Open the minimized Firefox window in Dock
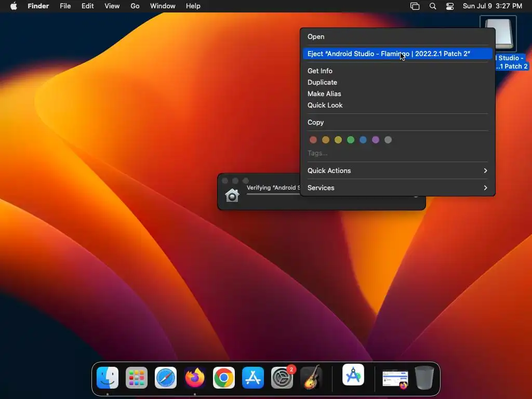The height and width of the screenshot is (399, 532). click(395, 379)
